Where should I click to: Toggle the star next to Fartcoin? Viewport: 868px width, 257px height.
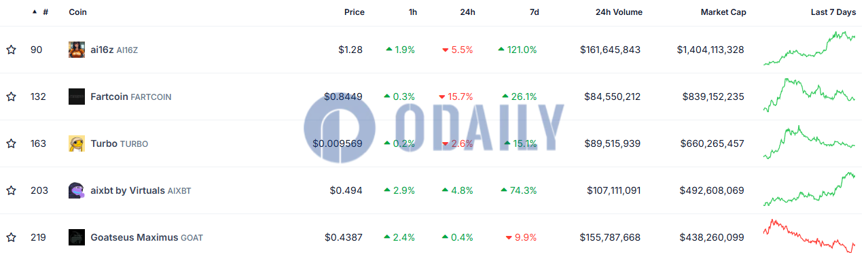[x=11, y=97]
